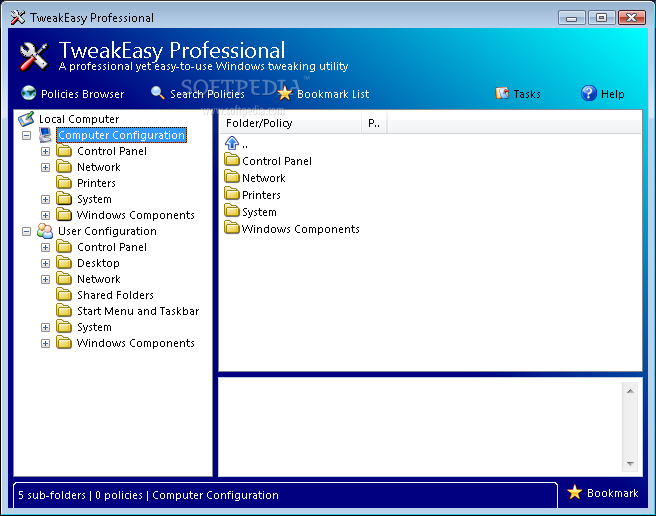Viewport: 656px width, 516px height.
Task: Expand System under Computer Configuration
Action: pos(45,200)
